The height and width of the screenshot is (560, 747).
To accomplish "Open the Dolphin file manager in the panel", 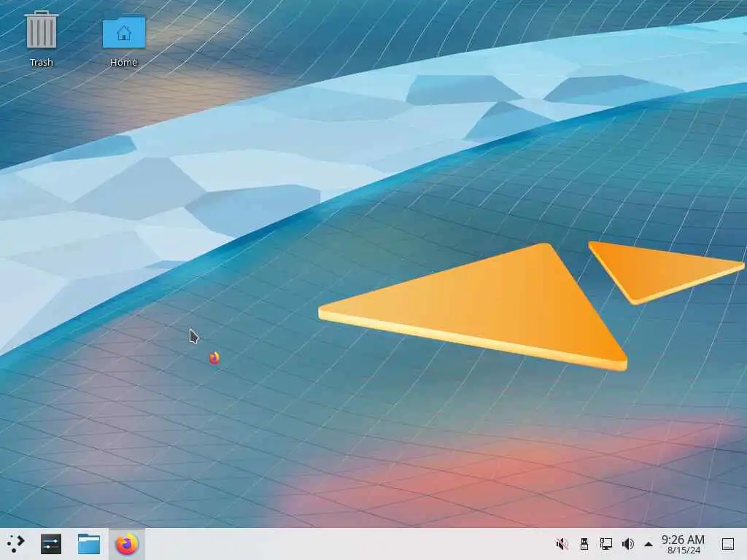I will click(x=88, y=544).
